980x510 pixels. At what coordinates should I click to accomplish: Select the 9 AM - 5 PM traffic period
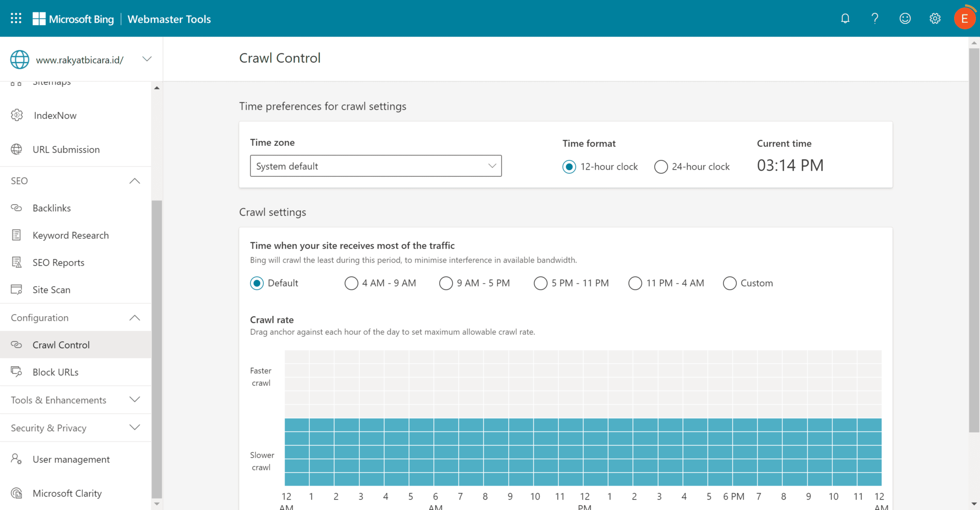point(446,283)
